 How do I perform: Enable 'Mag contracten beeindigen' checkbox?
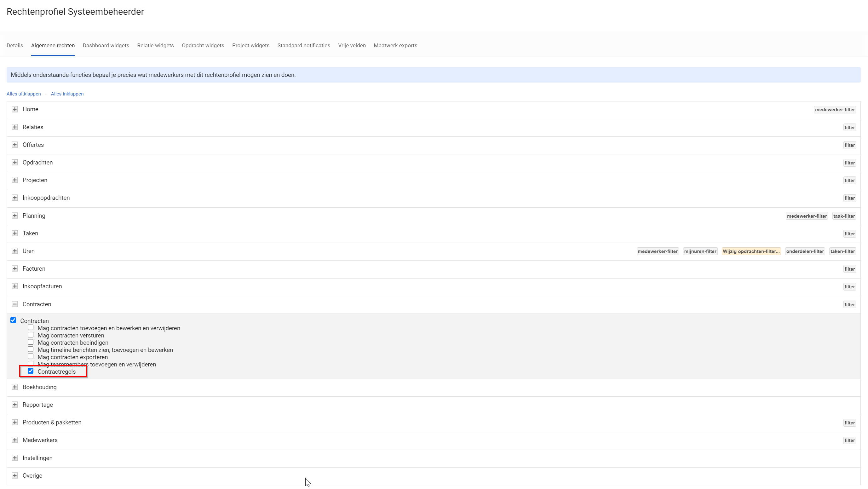click(31, 342)
